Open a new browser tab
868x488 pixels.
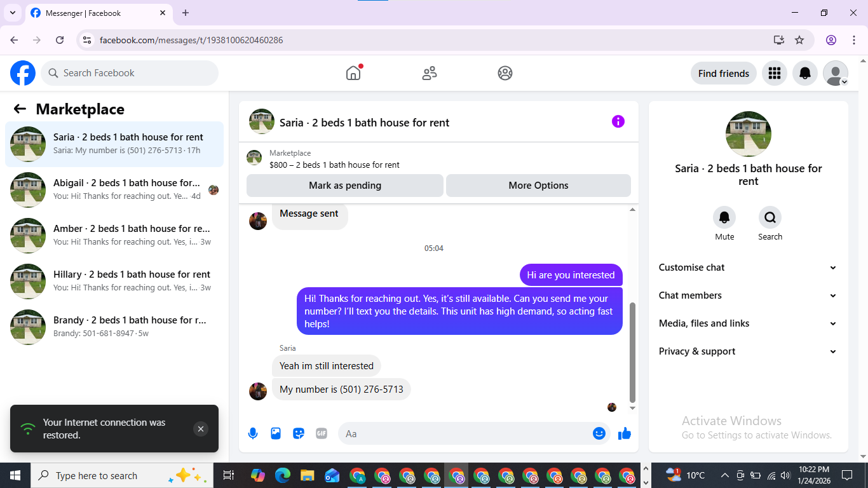(186, 13)
